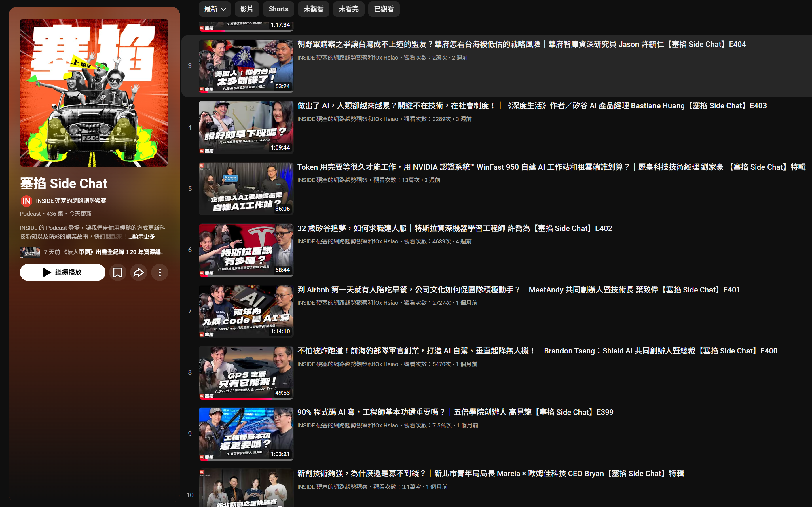Open INSIDE 硬塞的網路趨勢觀察 channel link in sidebar
The height and width of the screenshot is (507, 812).
point(71,201)
